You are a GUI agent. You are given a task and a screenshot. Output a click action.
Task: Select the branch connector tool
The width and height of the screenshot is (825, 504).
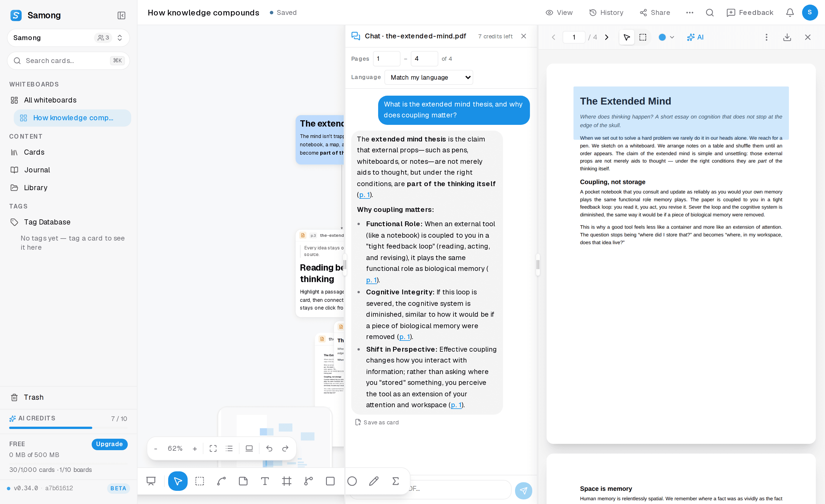coord(308,481)
